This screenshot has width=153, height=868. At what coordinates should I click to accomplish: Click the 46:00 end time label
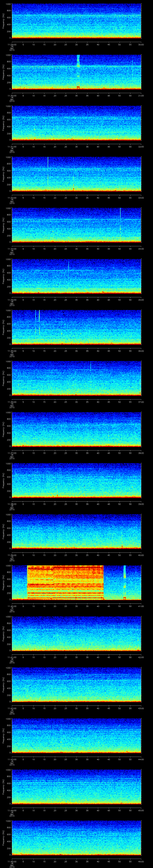pos(141,861)
